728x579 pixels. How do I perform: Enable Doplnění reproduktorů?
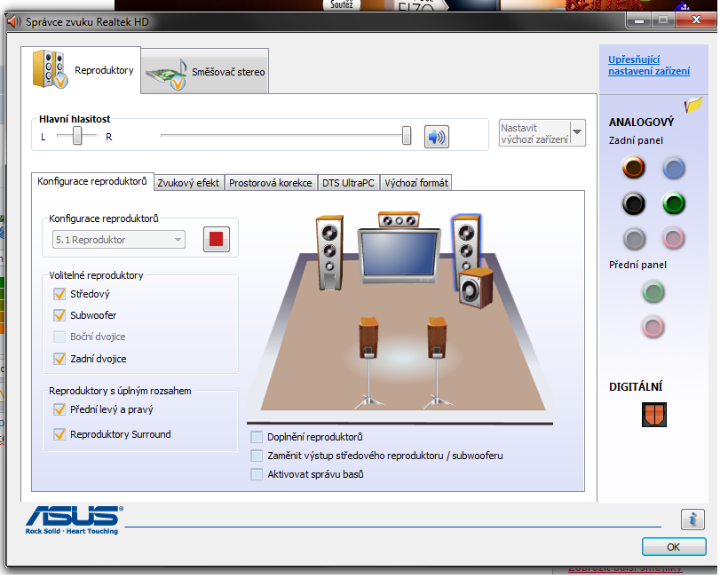click(x=257, y=437)
